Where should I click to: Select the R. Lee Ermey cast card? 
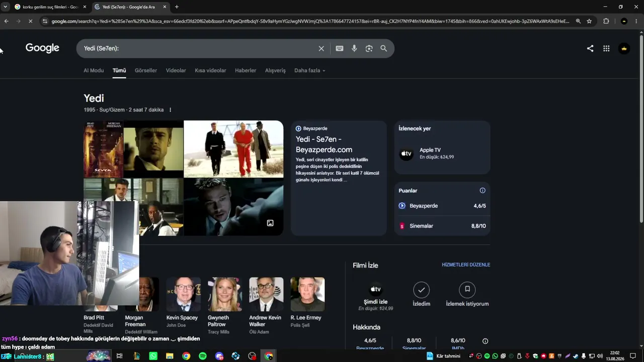[307, 303]
